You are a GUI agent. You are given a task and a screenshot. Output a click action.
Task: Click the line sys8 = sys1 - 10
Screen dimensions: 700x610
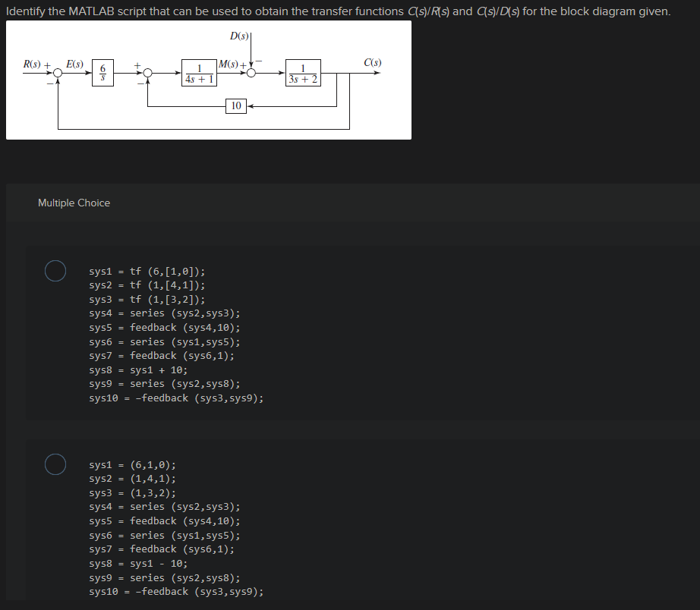click(x=138, y=563)
